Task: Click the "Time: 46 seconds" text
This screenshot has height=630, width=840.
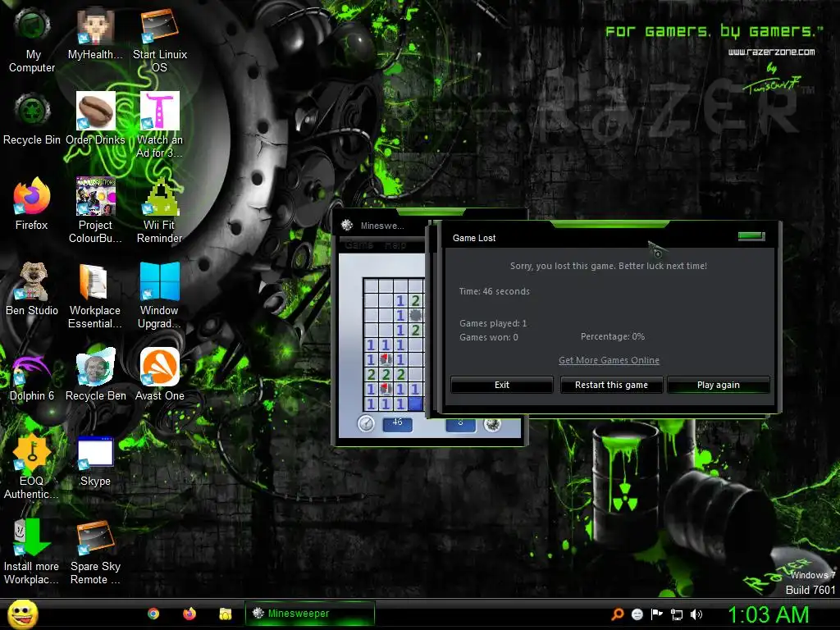Action: (494, 291)
